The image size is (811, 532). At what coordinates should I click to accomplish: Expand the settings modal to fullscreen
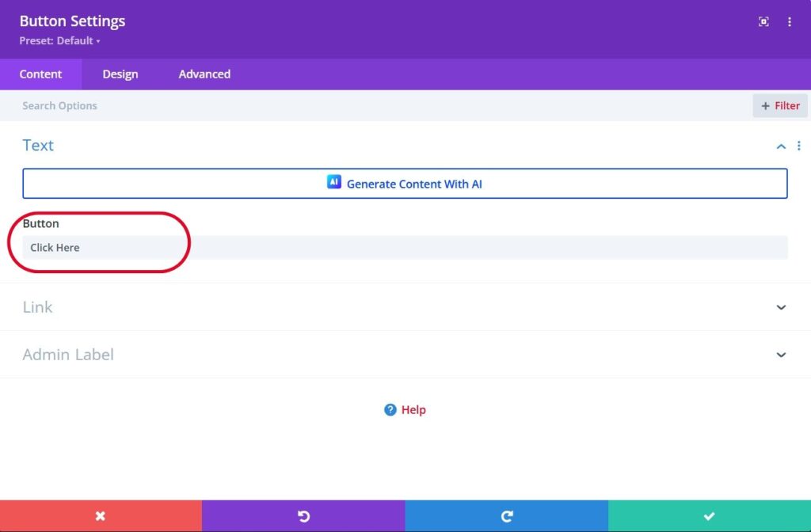tap(763, 21)
